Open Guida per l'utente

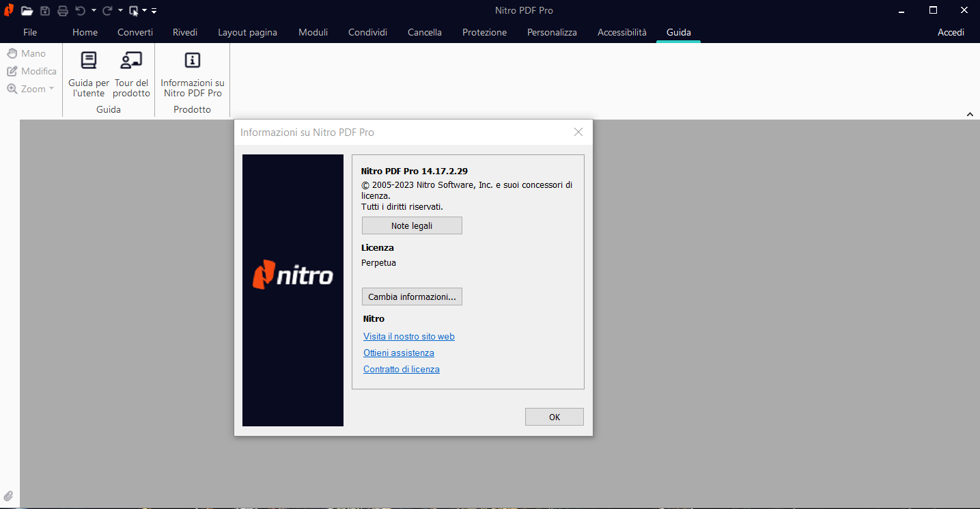click(89, 74)
